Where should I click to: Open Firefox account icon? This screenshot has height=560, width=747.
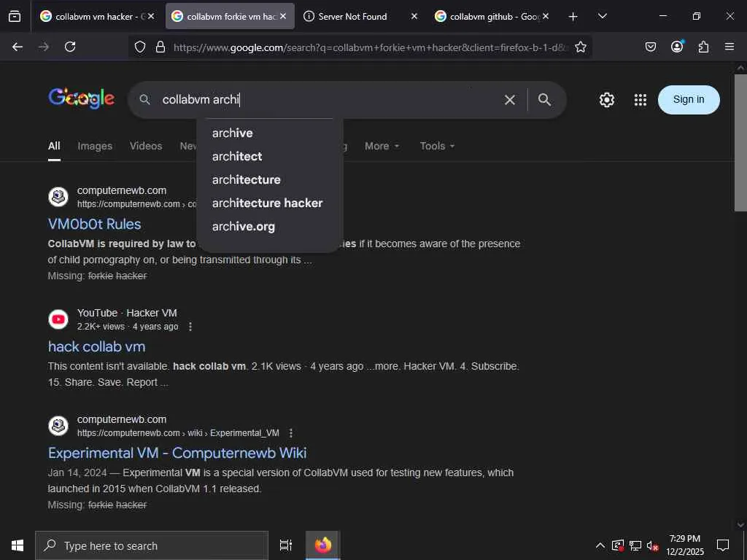[677, 46]
